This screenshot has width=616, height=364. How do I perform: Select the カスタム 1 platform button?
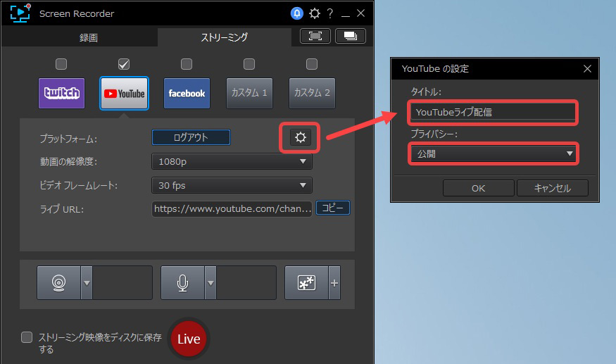coord(249,93)
